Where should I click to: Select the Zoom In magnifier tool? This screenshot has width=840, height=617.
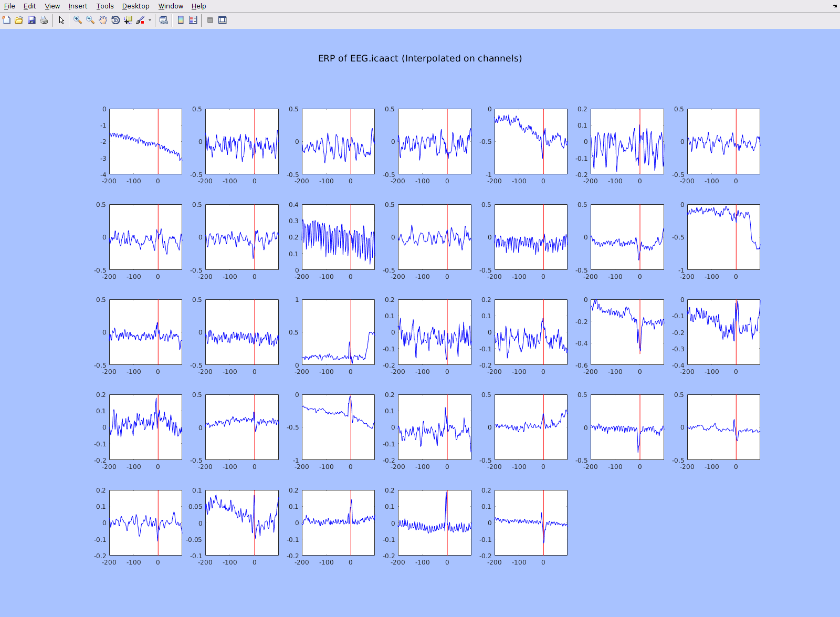[x=76, y=20]
